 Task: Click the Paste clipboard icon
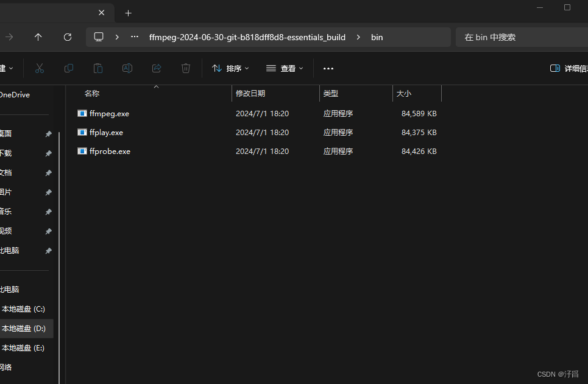tap(98, 68)
